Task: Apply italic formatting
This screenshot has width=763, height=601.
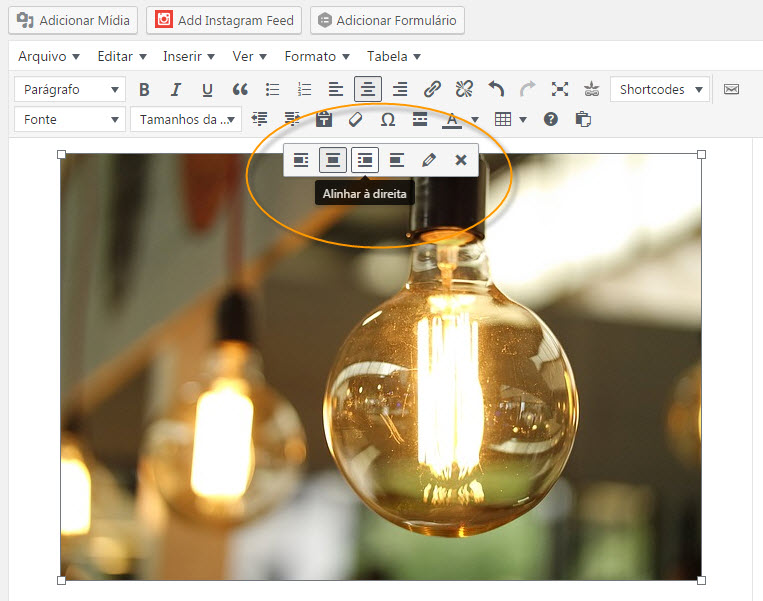Action: [176, 89]
